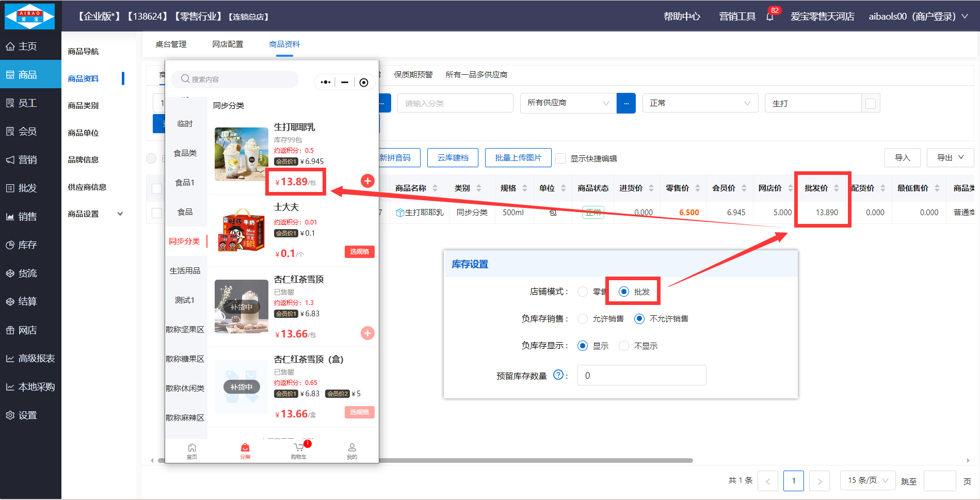Click the red plus on 生打耶耶乳
The width and height of the screenshot is (980, 500).
pos(367,181)
